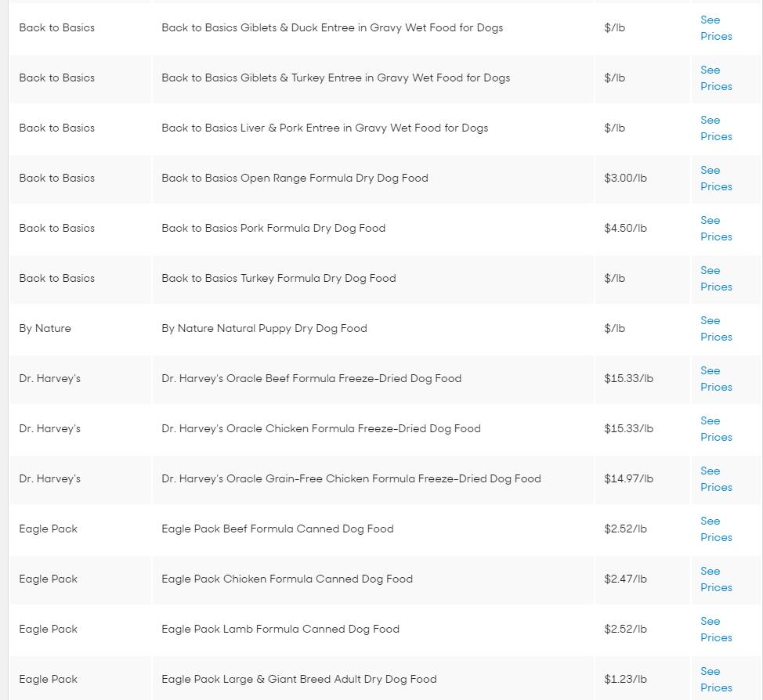Click See Prices for Eagle Pack Beef Canned
The image size is (763, 700).
716,529
